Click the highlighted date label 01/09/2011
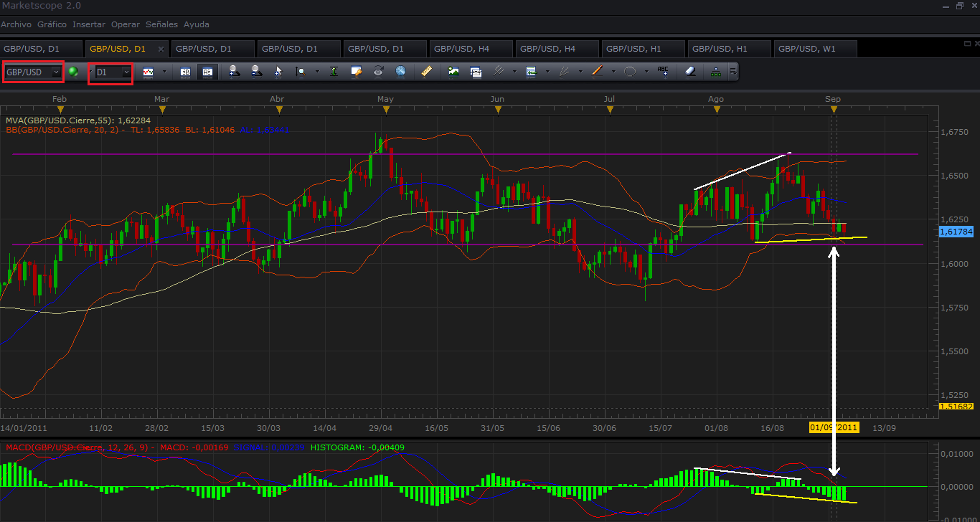 pos(834,427)
